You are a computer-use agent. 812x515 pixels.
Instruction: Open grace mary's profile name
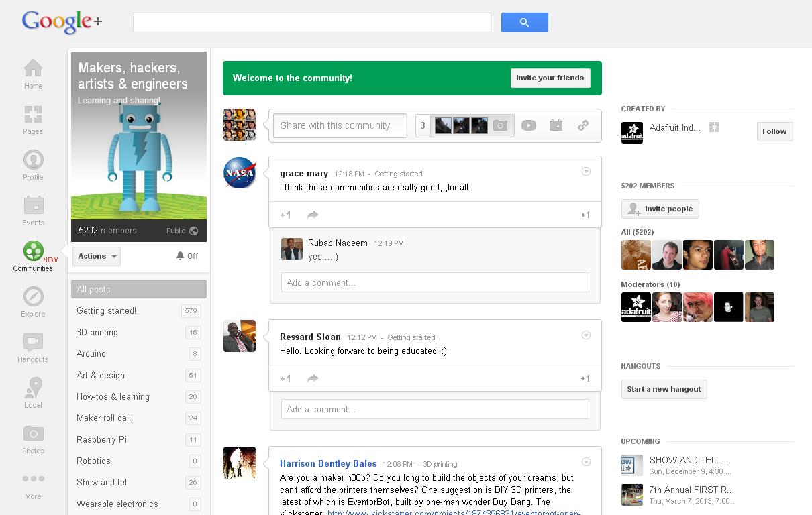click(x=304, y=173)
